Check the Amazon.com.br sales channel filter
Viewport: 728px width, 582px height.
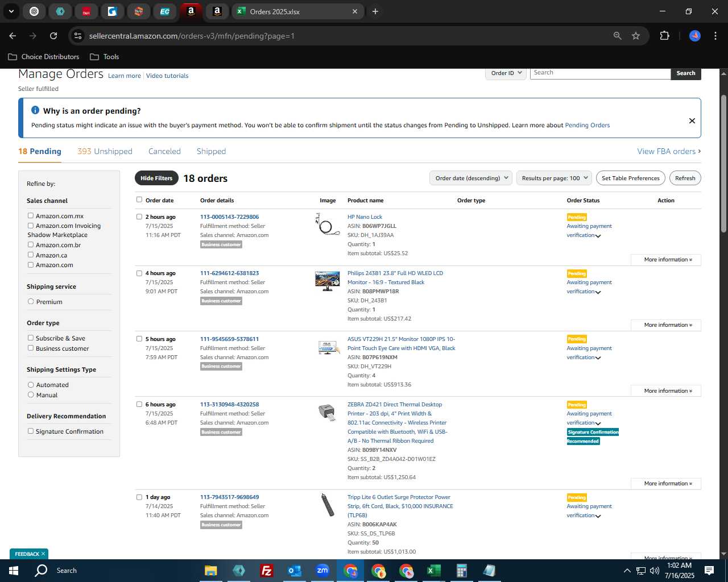[31, 244]
